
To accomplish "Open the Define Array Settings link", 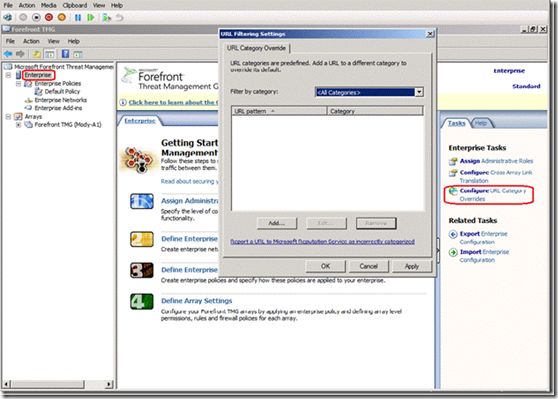I will (196, 301).
